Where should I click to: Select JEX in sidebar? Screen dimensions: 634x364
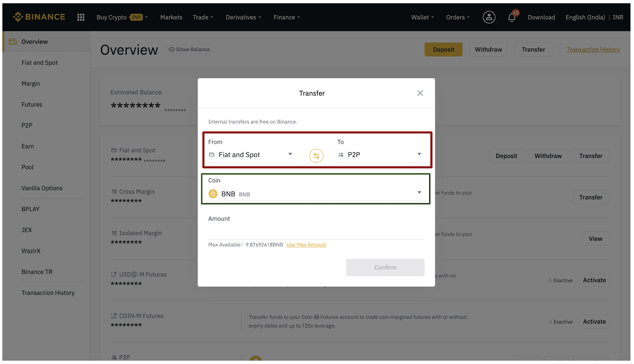(27, 230)
